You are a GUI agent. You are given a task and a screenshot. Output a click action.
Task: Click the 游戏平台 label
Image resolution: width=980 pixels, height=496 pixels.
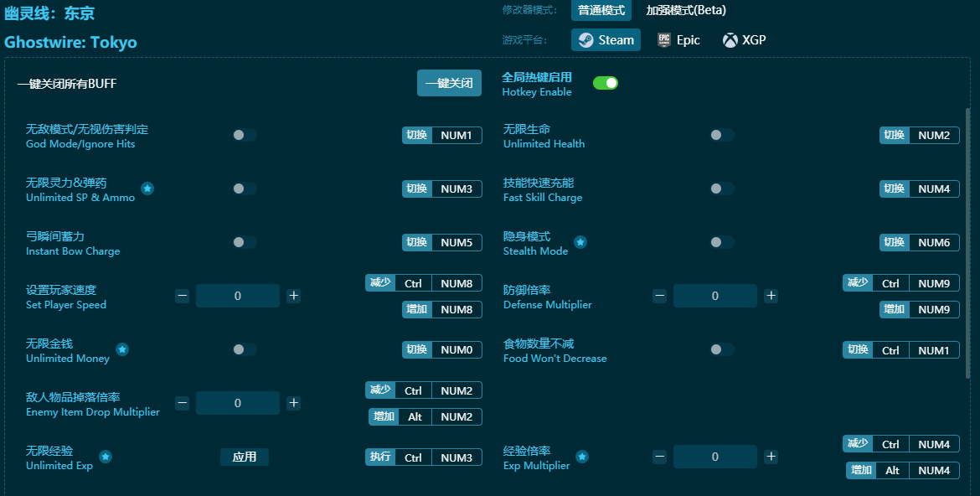point(524,40)
